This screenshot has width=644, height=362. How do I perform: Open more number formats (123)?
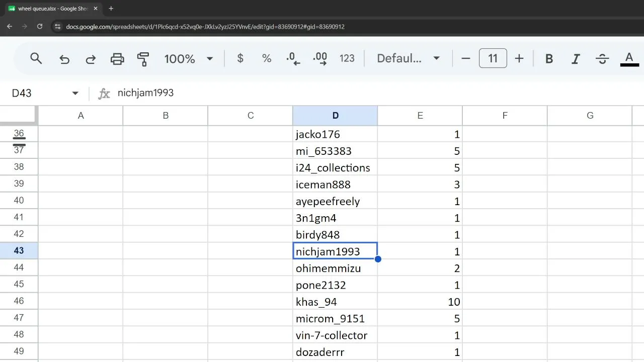tap(347, 58)
